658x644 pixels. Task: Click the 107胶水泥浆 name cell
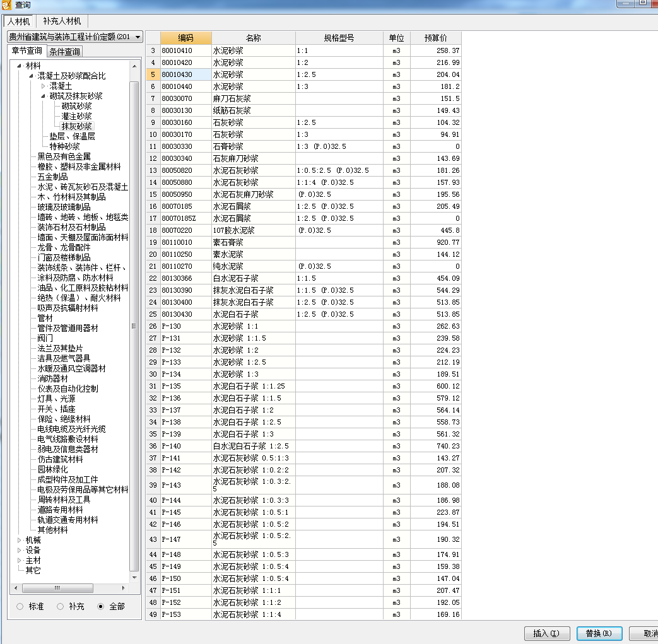254,231
